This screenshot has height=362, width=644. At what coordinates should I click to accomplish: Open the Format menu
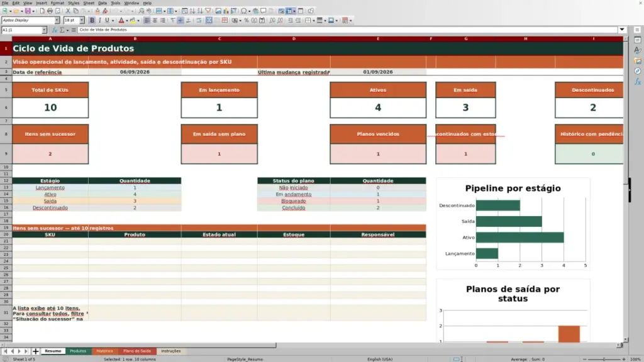(x=57, y=3)
